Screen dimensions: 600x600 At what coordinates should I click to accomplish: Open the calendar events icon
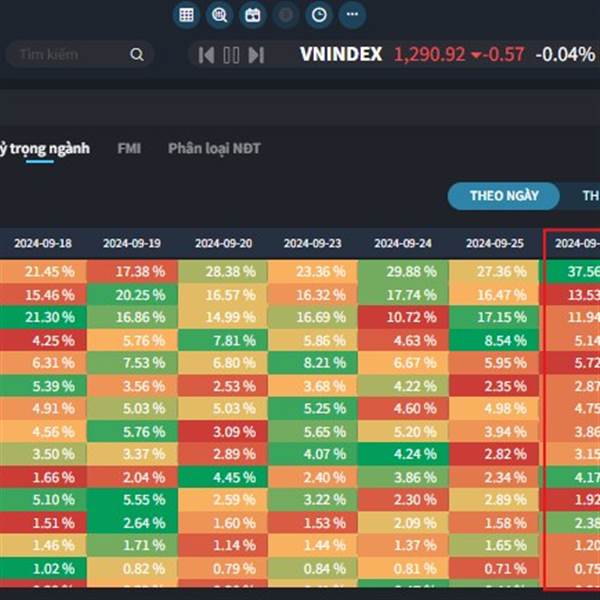pos(253,15)
